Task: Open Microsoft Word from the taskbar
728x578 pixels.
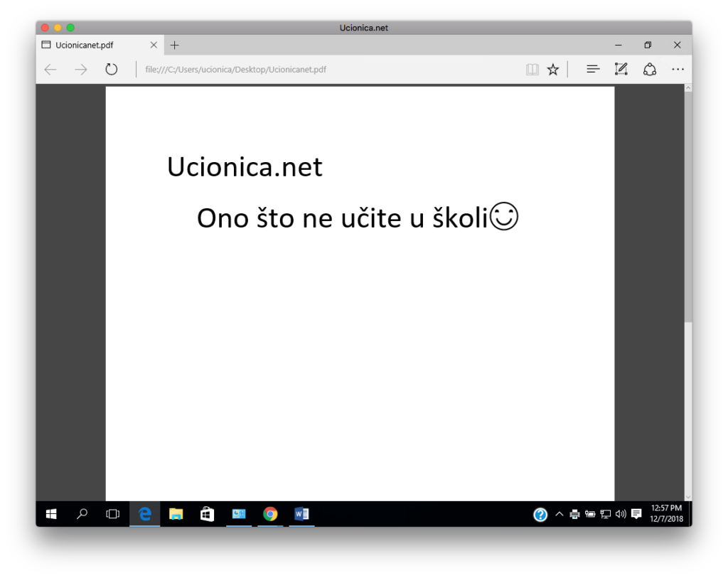Action: (301, 514)
